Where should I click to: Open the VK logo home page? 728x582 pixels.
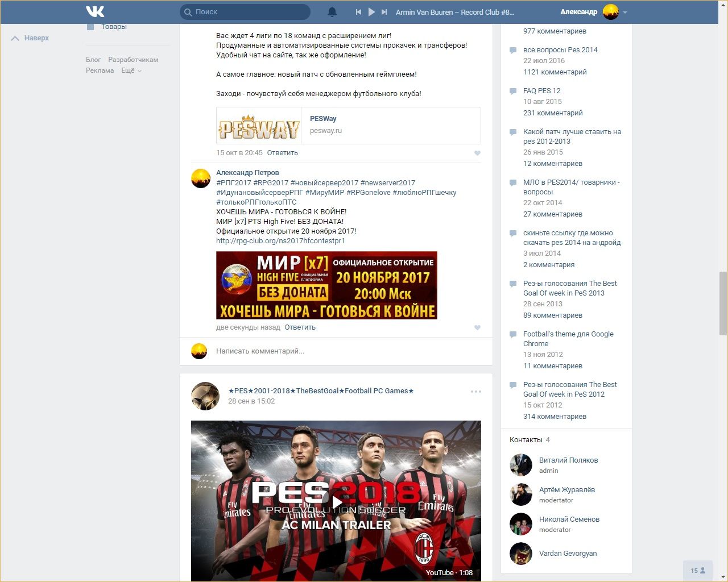click(x=95, y=11)
